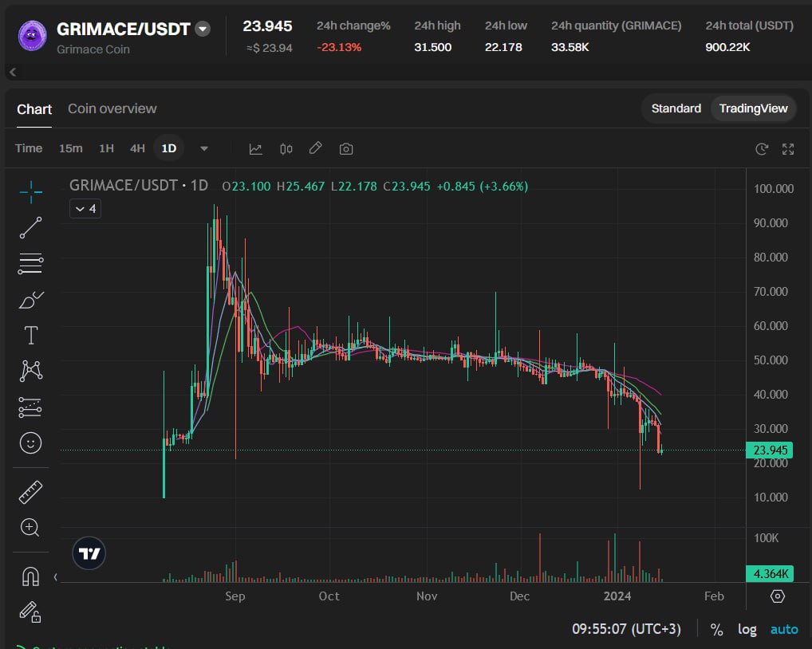Screen dimensions: 812x649
Task: Select the trend line drawing tool
Action: 30,228
